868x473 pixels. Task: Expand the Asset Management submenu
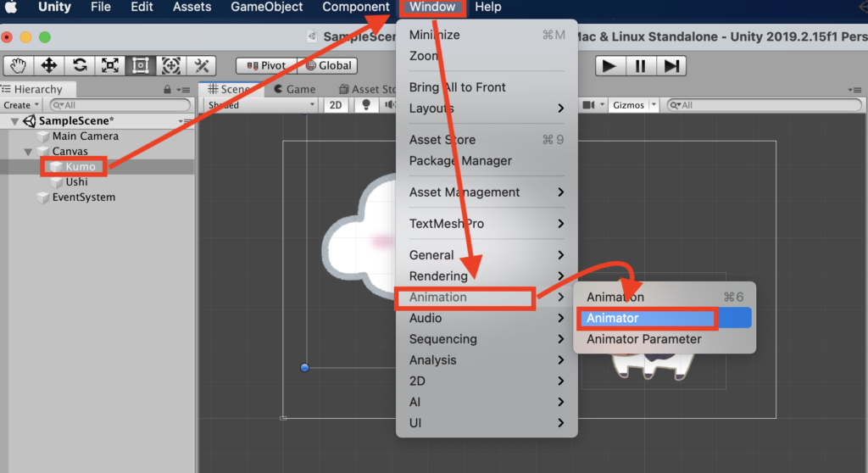487,192
